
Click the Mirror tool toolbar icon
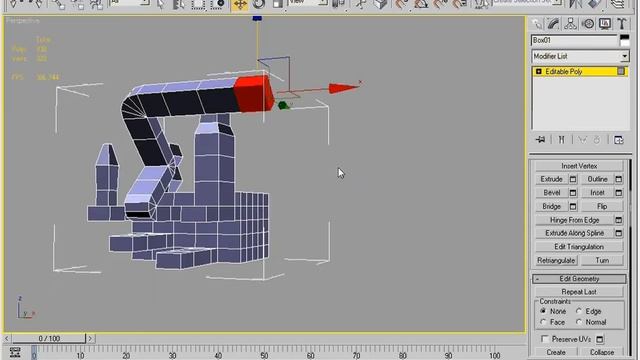[576, 4]
